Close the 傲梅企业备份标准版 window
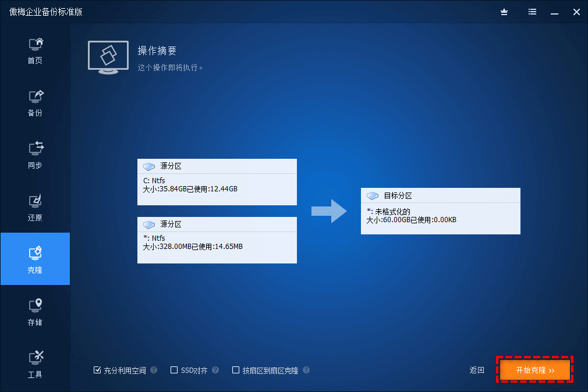Viewport: 588px width, 392px height. coord(577,12)
